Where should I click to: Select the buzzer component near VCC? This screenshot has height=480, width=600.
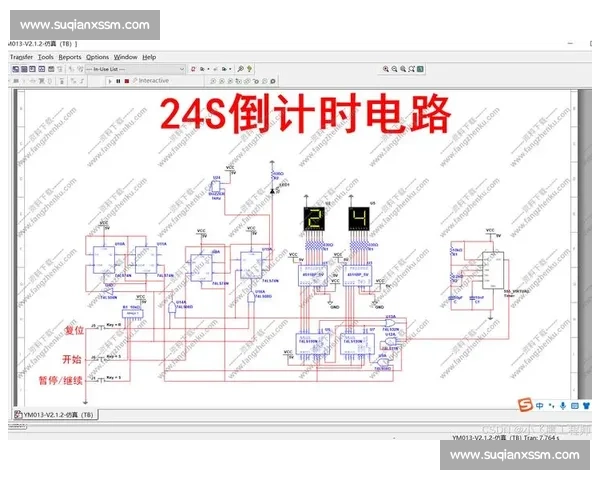click(215, 187)
